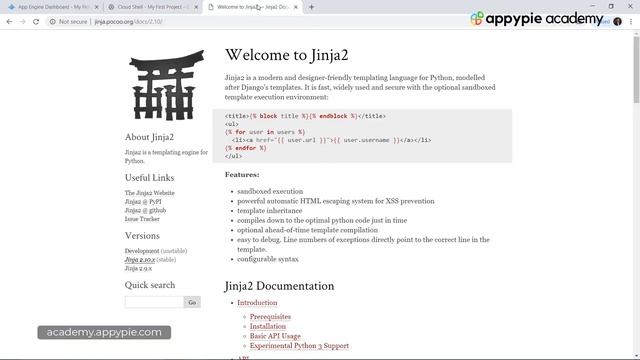
Task: Open The Jinja2 Website link
Action: (x=149, y=193)
